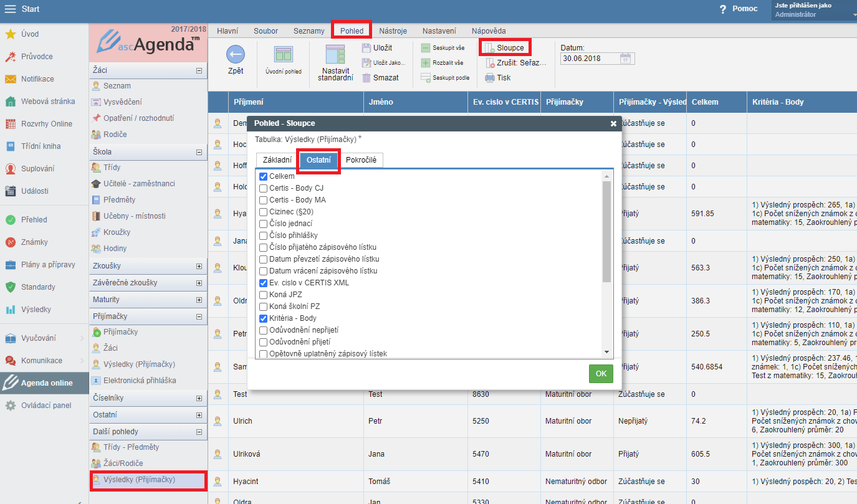Click the Uložit save icon
Image resolution: width=857 pixels, height=504 pixels.
click(x=367, y=47)
